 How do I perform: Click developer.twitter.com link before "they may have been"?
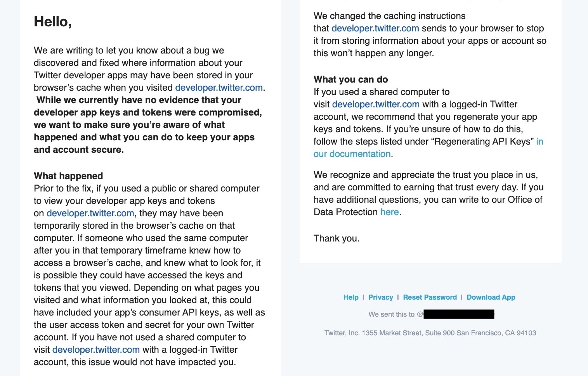click(90, 213)
